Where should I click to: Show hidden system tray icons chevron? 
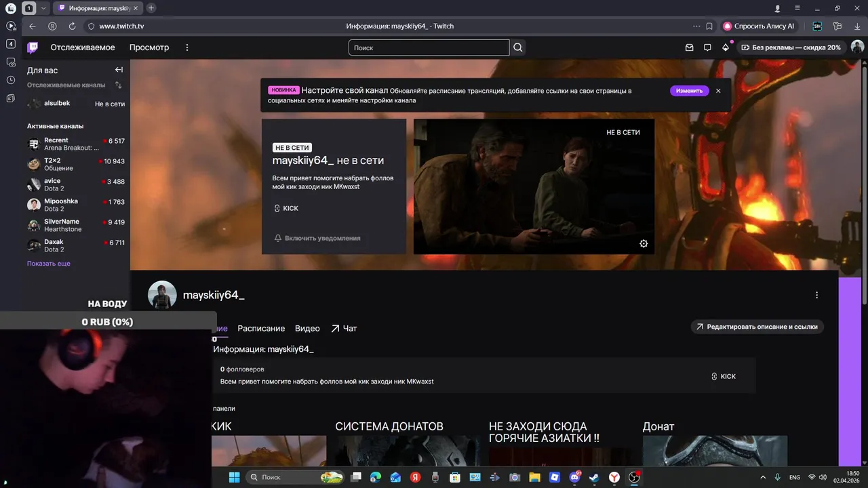tap(763, 477)
